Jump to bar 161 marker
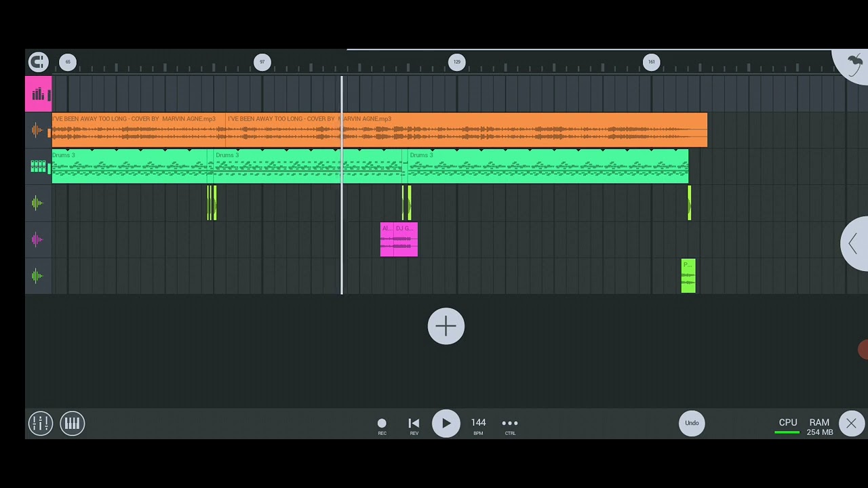868x488 pixels. click(x=651, y=62)
